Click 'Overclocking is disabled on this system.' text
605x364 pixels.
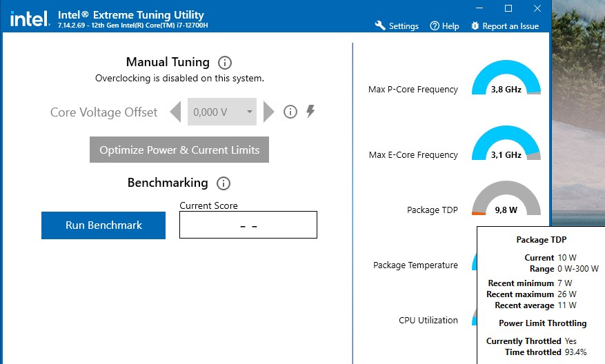pos(179,79)
